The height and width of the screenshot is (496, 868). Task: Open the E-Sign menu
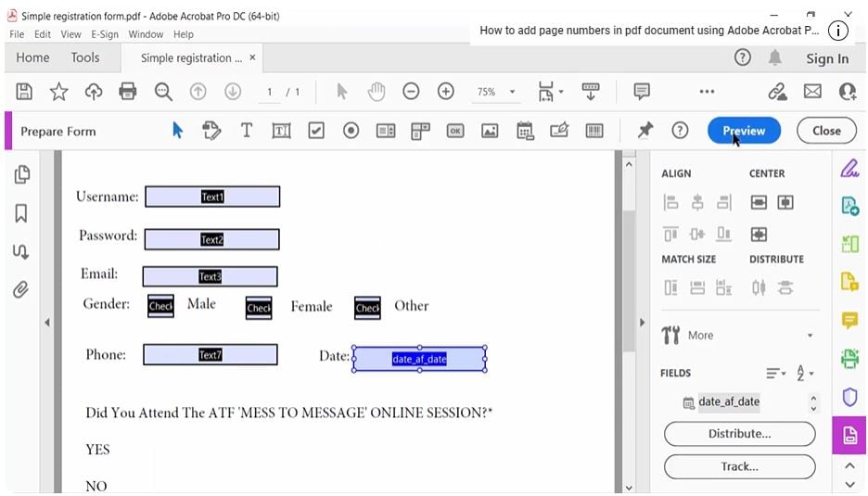pos(105,34)
